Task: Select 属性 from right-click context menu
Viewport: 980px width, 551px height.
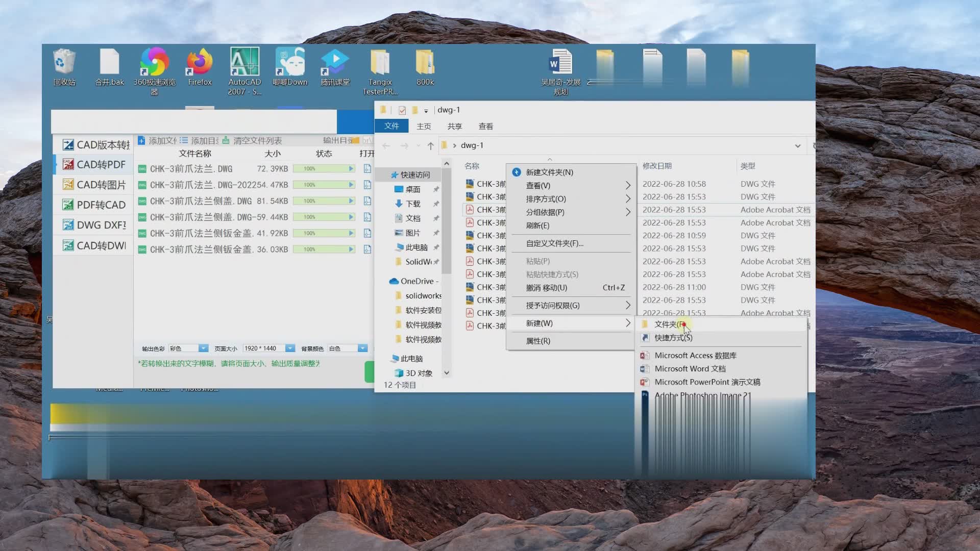Action: (538, 340)
